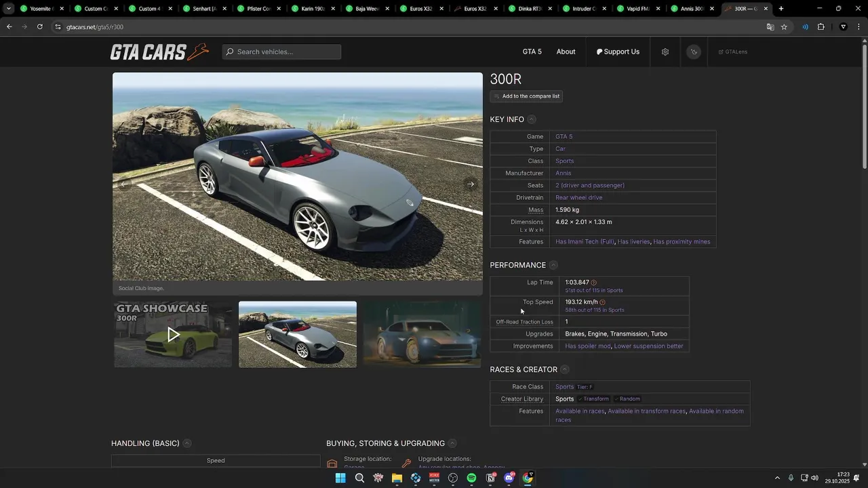868x488 pixels.
Task: Click the Lap Time info icon
Action: (x=594, y=283)
